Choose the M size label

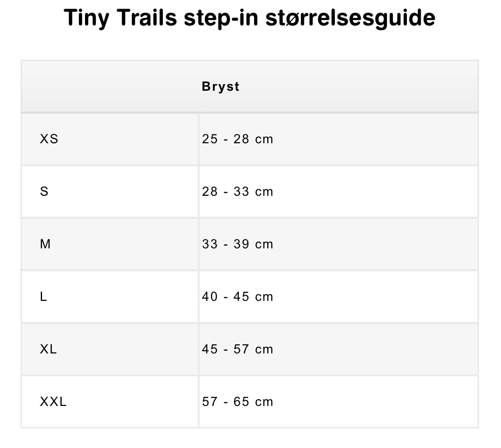45,244
